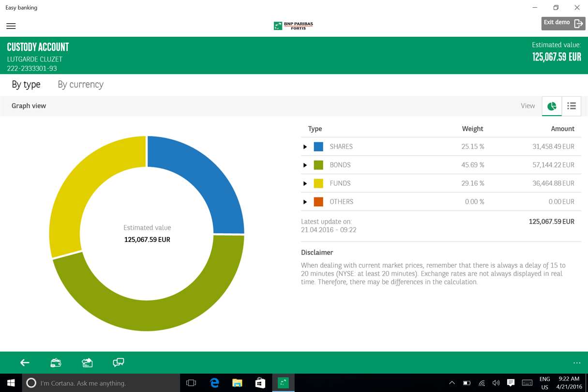Viewport: 588px width, 392px height.
Task: Click the FUNDS type label
Action: 340,183
